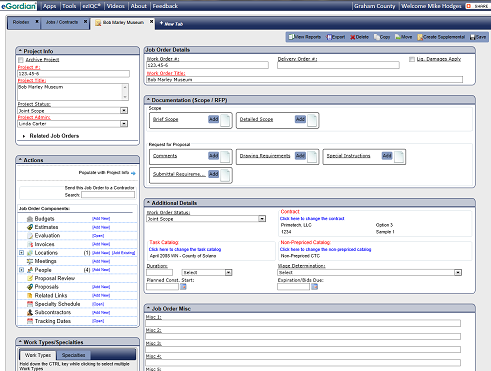491x371 pixels.
Task: Switch to the Specialties tab
Action: pos(73,355)
